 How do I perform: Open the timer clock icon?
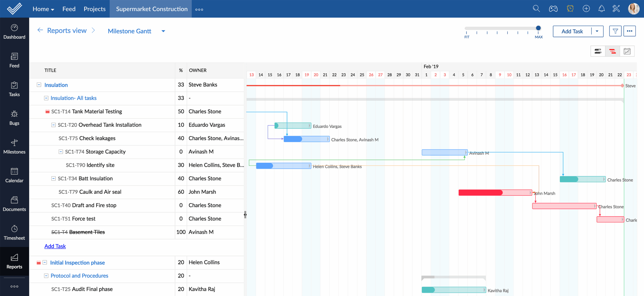570,9
